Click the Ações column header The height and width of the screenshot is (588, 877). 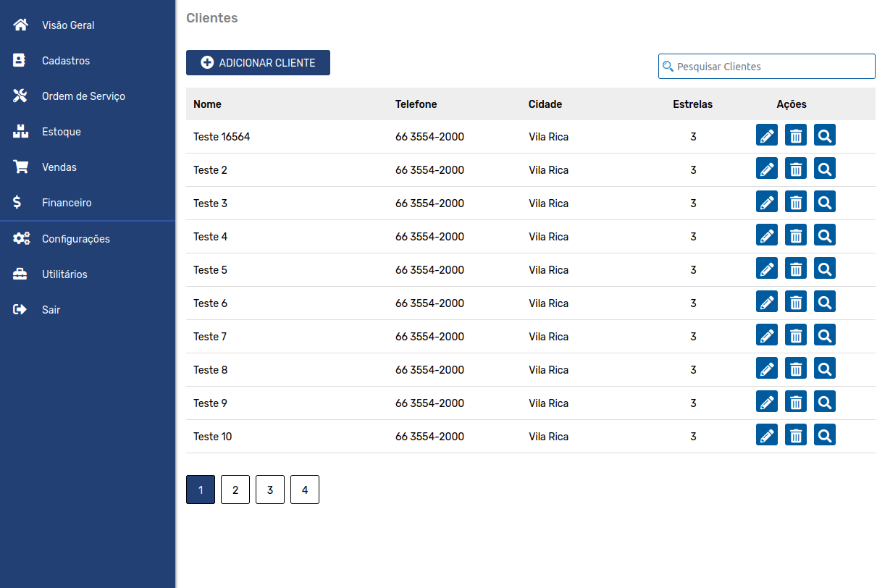pos(792,104)
